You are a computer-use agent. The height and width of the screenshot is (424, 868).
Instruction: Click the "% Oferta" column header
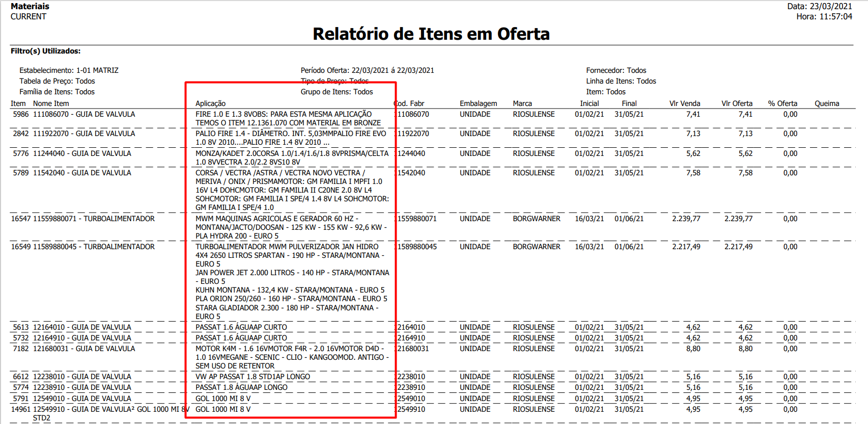[x=782, y=103]
